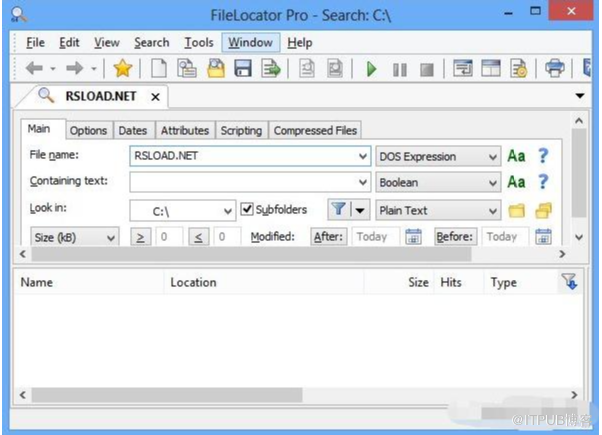This screenshot has width=602, height=435.
Task: Go back with the left arrow toolbar icon
Action: pyautogui.click(x=34, y=69)
